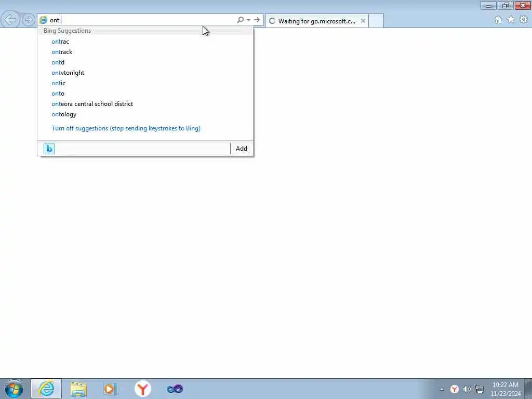Click the Forward navigation arrow
Screen dimensions: 532x399
pyautogui.click(x=29, y=20)
